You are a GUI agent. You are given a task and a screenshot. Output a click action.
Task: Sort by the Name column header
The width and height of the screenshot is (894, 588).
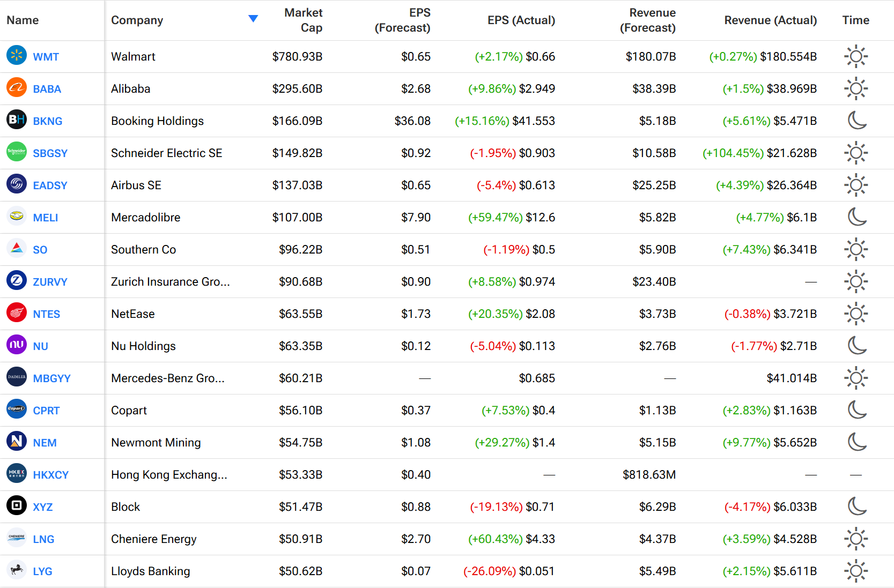(x=23, y=20)
